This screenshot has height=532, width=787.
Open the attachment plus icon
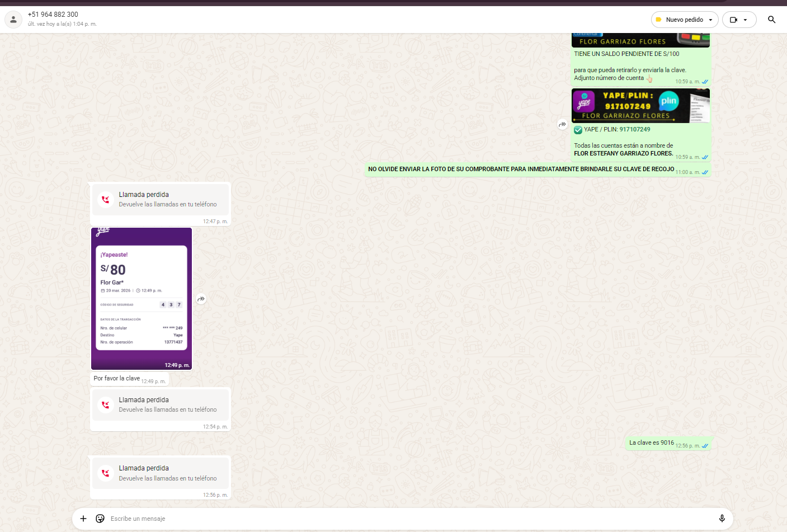click(83, 519)
